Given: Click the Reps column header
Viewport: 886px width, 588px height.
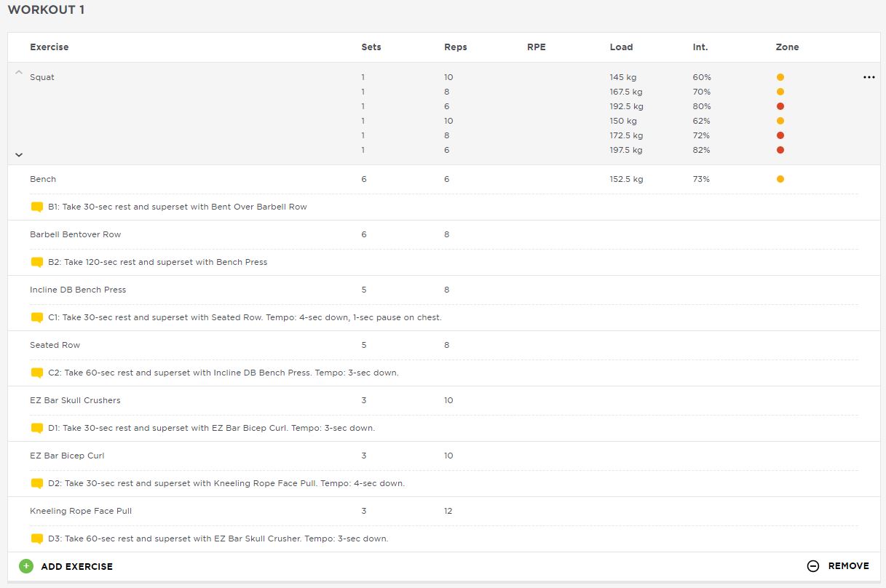Looking at the screenshot, I should (x=456, y=47).
